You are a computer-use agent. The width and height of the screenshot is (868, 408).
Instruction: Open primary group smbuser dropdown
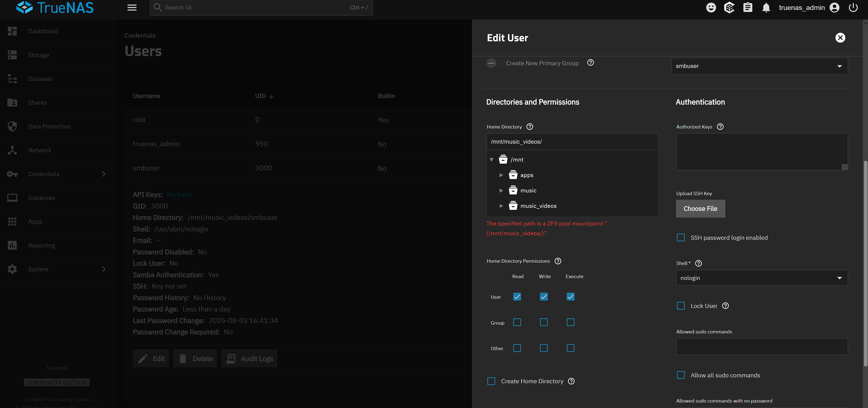(760, 66)
